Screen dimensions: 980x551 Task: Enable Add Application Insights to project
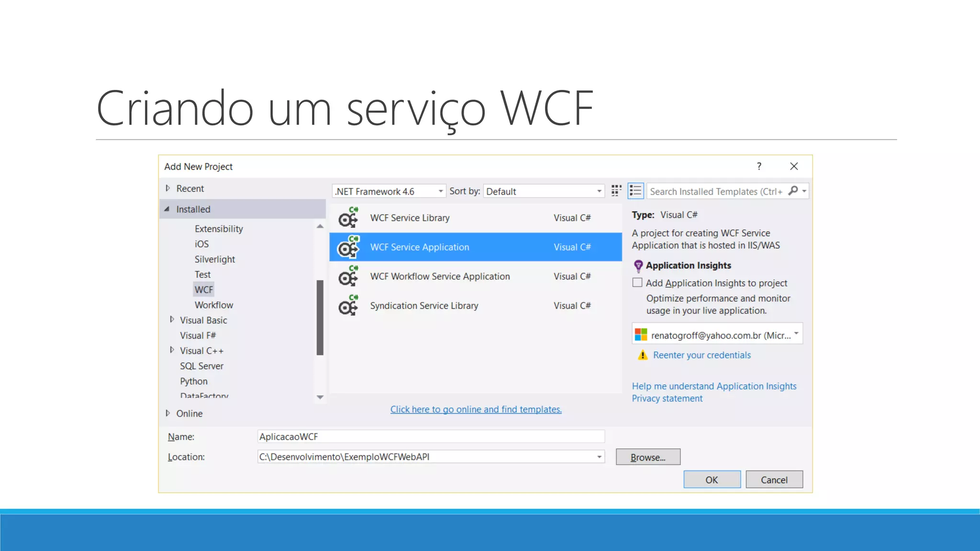637,283
